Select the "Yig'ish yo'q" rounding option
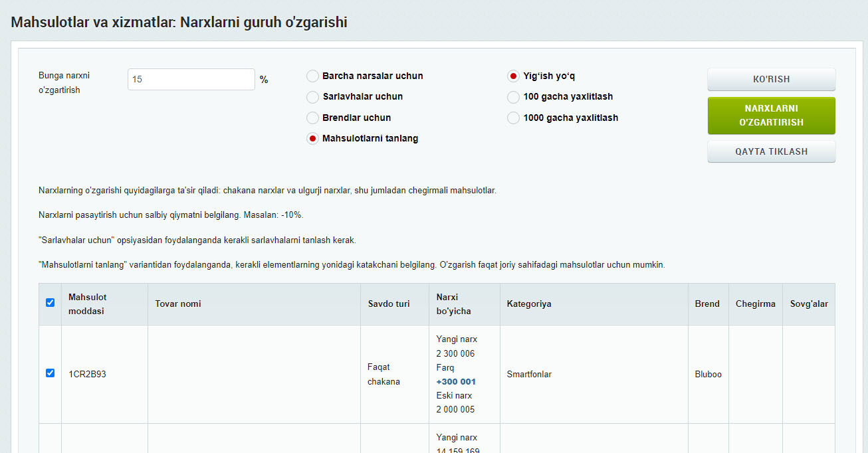The height and width of the screenshot is (453, 868). click(x=513, y=76)
